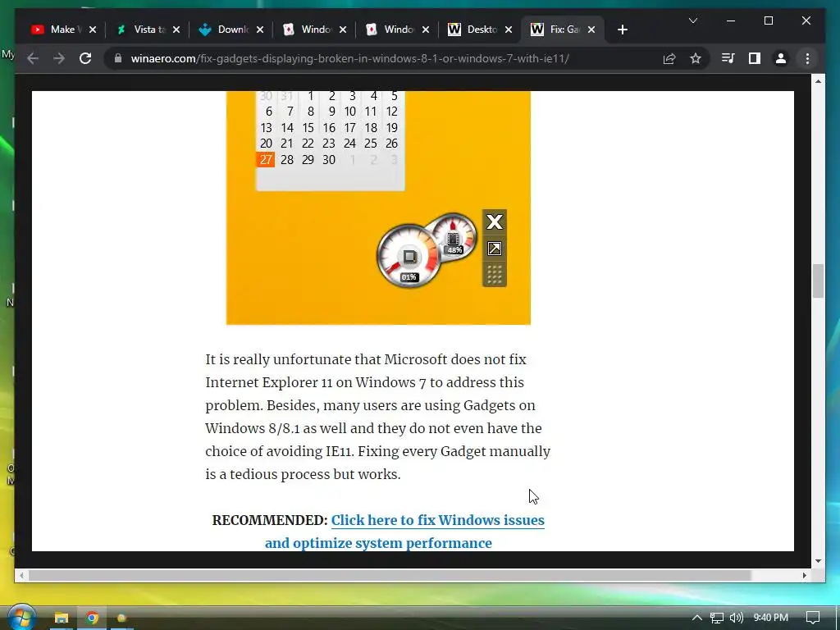This screenshot has height=630, width=840.
Task: Show hidden system tray icons
Action: coord(696,618)
